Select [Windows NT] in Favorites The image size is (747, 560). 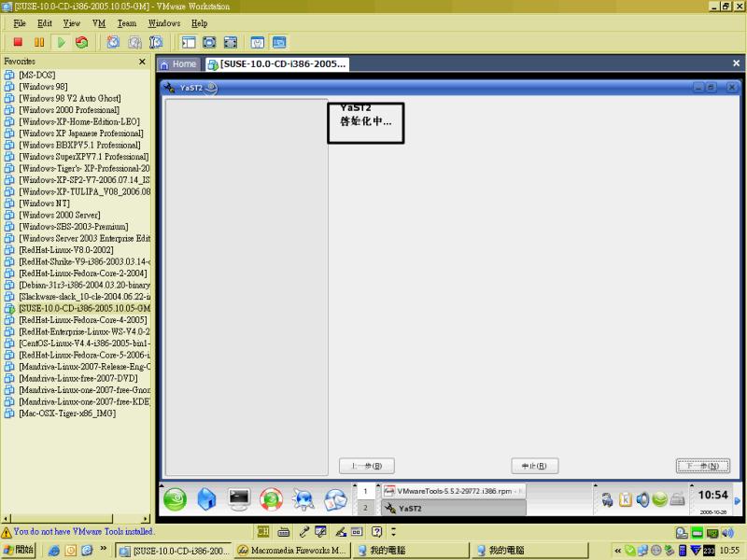click(44, 203)
